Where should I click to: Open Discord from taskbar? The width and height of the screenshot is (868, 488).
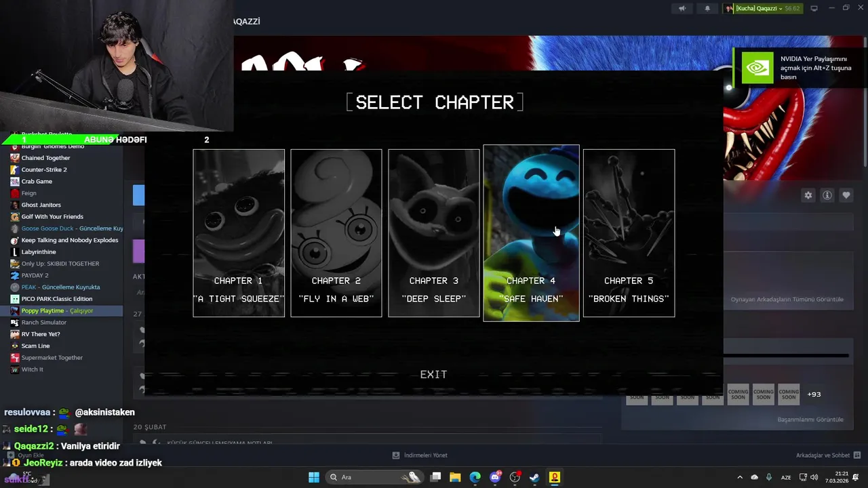[495, 477]
